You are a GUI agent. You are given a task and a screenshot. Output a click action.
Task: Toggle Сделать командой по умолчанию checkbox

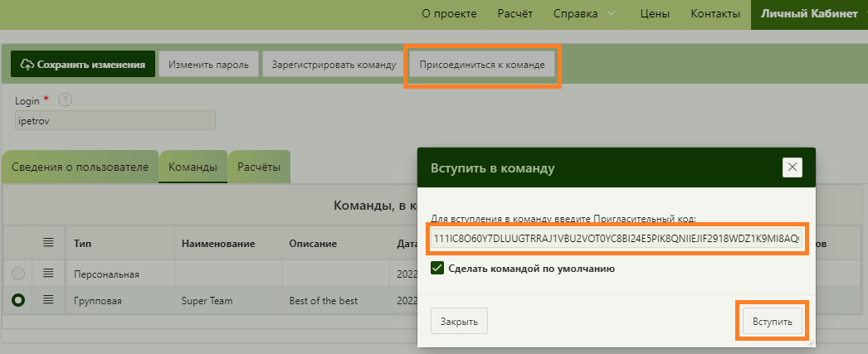pos(437,268)
